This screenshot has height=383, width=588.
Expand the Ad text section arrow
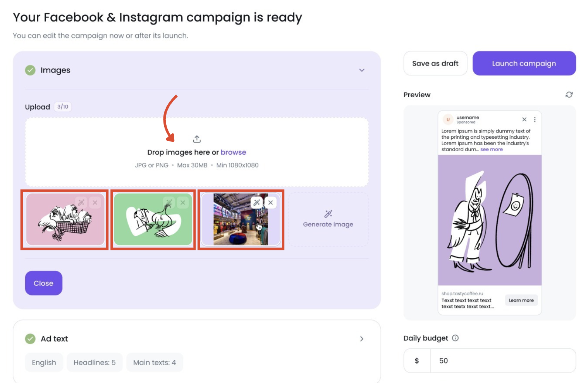[361, 339]
